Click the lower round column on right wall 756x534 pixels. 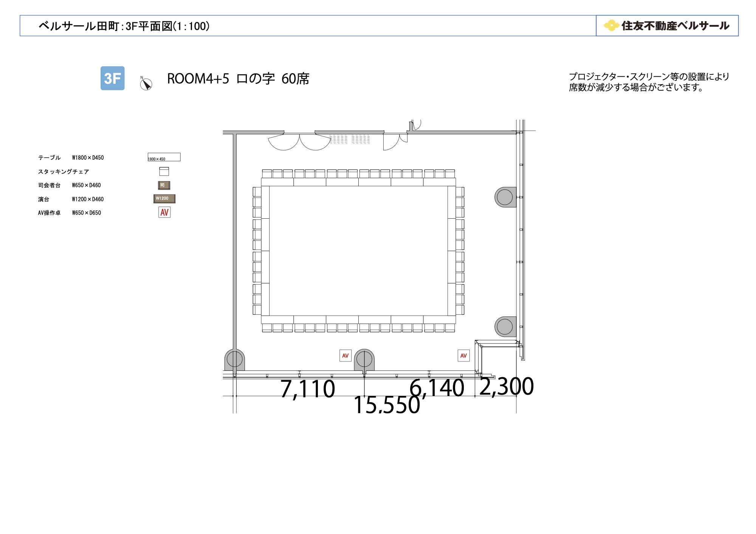[505, 327]
